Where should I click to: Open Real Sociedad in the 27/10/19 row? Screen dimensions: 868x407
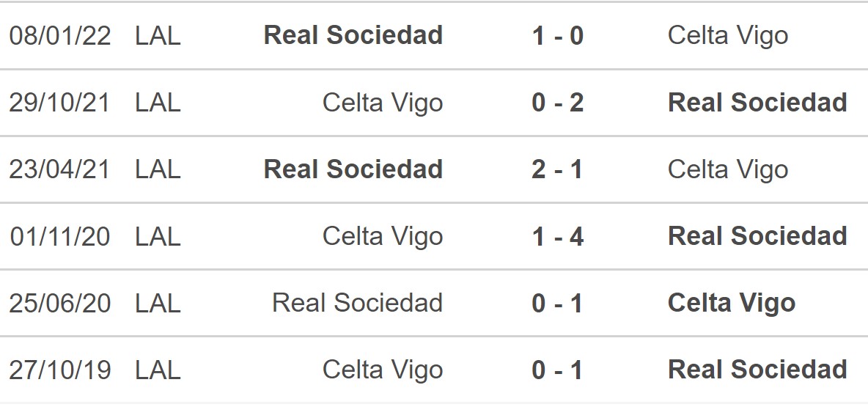758,370
